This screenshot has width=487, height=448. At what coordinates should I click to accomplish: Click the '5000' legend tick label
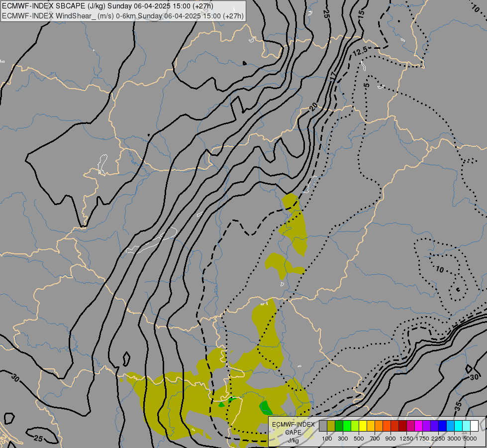coord(470,439)
